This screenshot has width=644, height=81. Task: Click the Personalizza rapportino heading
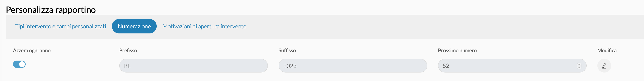[x=51, y=10]
